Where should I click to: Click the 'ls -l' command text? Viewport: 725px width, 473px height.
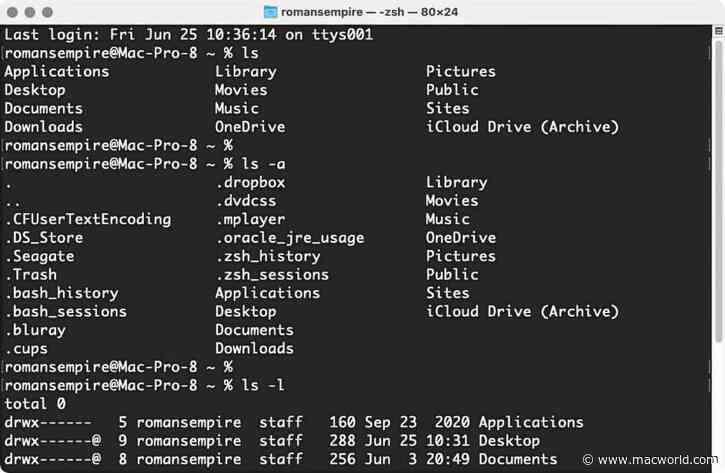(263, 385)
